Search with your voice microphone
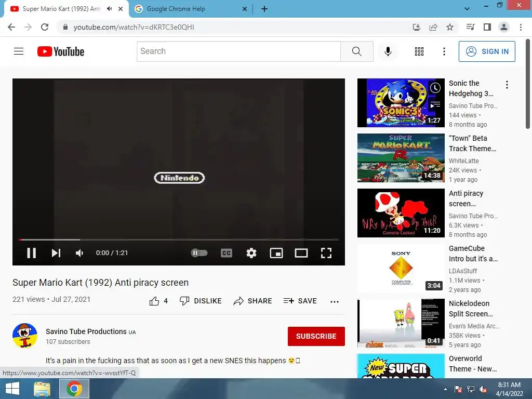This screenshot has width=532, height=399. coord(388,51)
